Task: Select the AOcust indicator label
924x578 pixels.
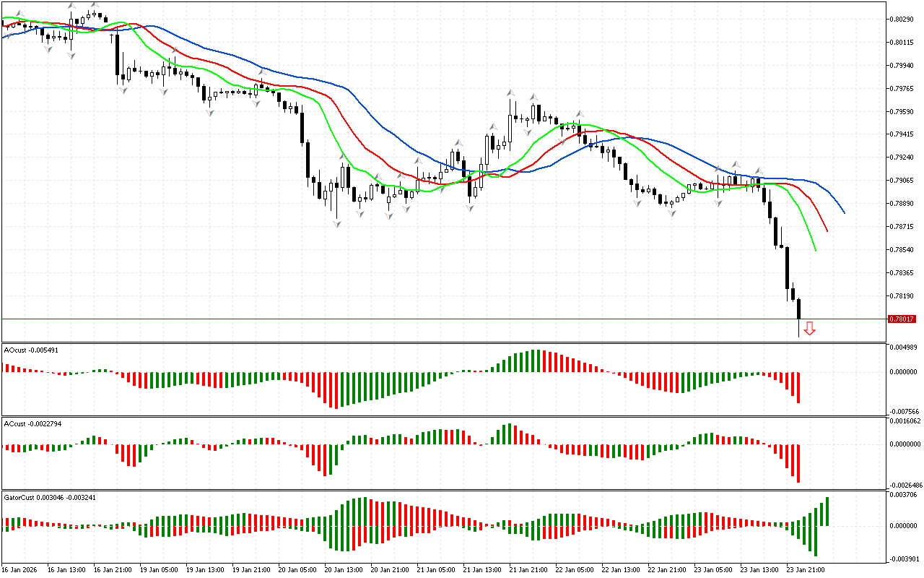Action: [31, 350]
